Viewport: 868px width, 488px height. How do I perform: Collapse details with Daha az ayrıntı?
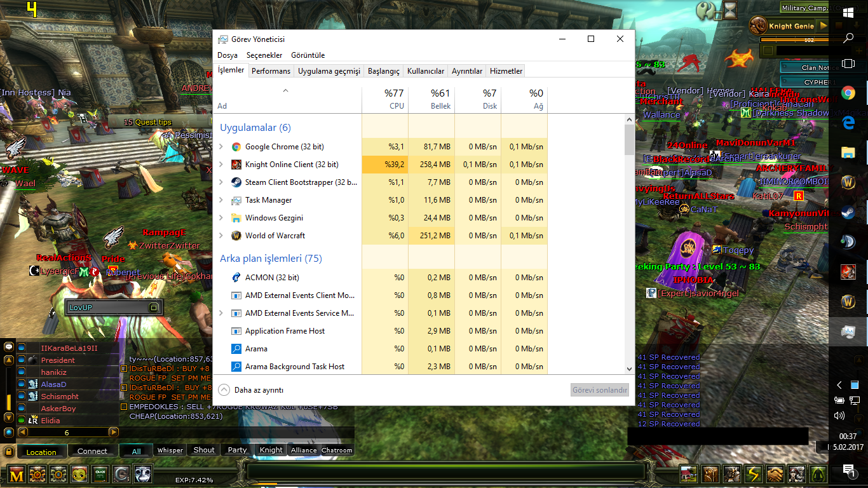(x=251, y=390)
